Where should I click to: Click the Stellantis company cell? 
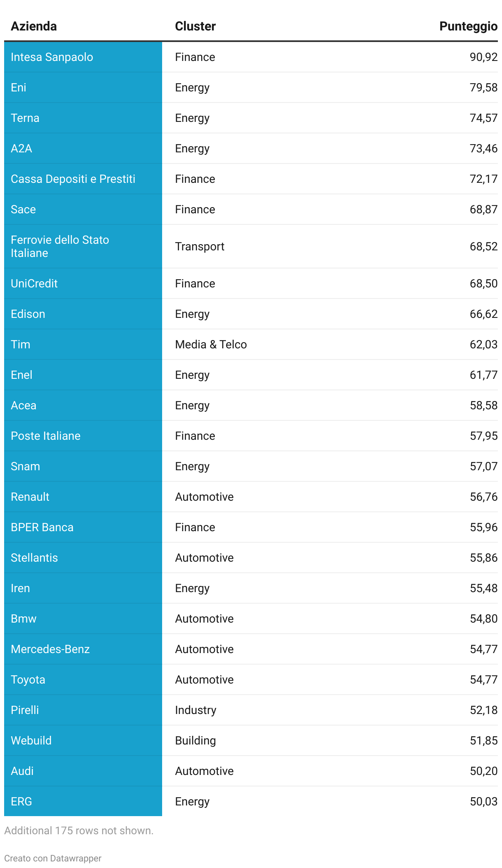(34, 558)
